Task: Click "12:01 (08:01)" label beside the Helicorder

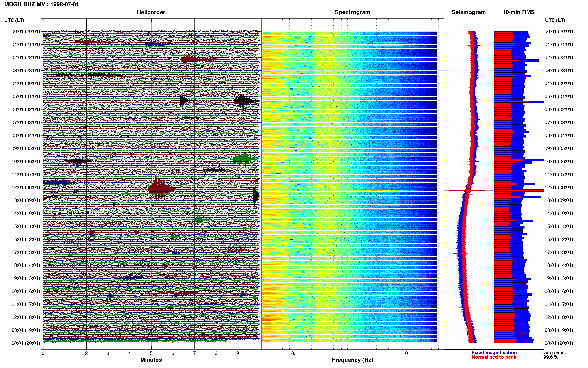Action: point(26,187)
